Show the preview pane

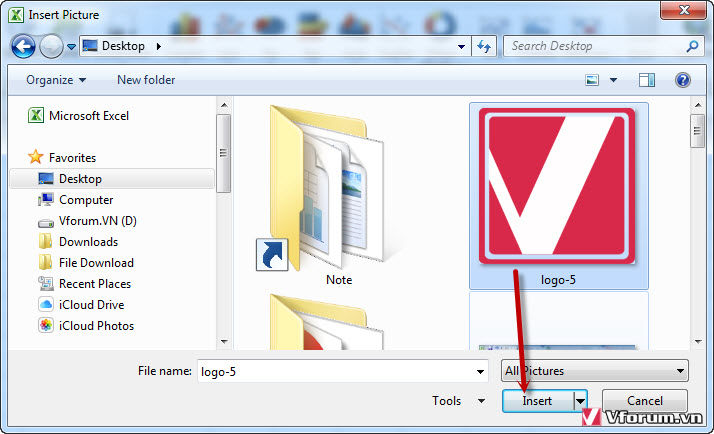click(x=647, y=81)
